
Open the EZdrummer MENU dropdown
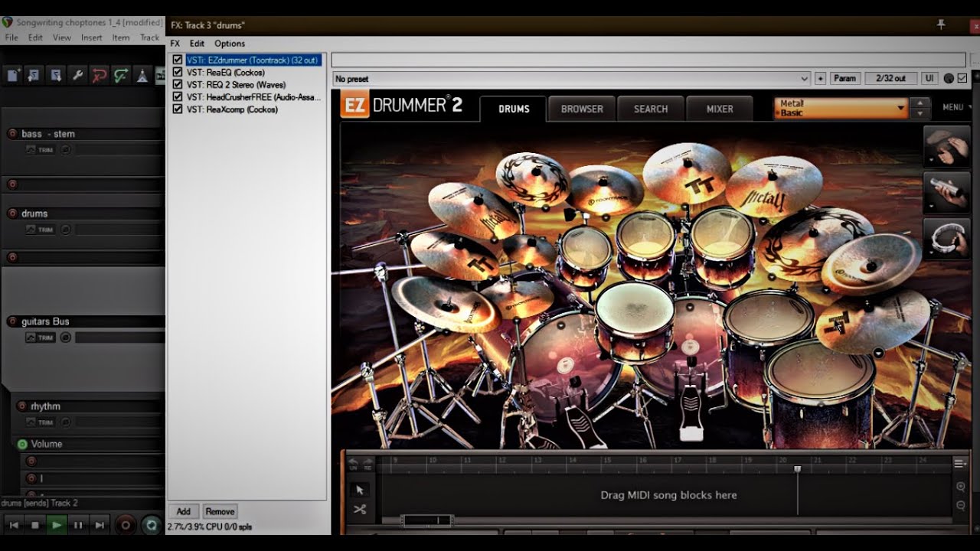point(956,107)
